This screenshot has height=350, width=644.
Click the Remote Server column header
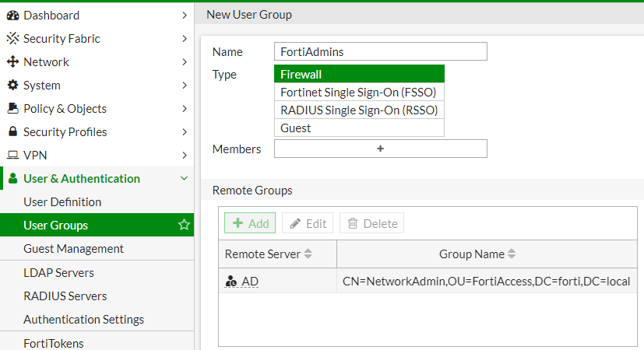click(278, 254)
